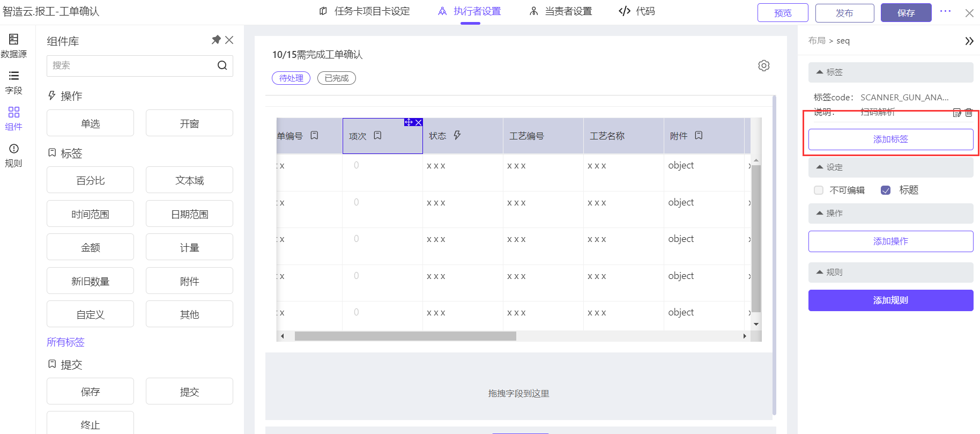980x434 pixels.
Task: Open form settings gear icon
Action: click(x=764, y=65)
